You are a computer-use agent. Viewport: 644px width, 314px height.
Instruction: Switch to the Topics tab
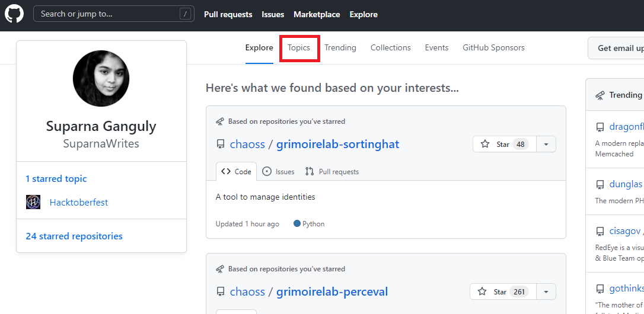pos(299,48)
